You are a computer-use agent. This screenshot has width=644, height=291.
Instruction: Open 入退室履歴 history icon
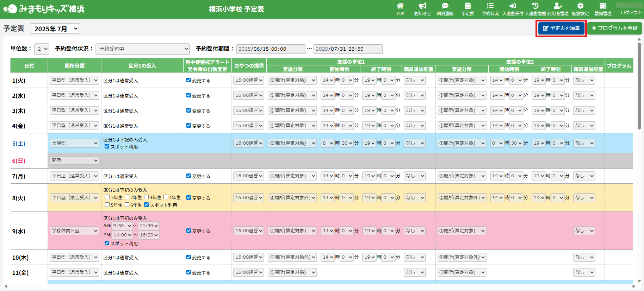tap(535, 6)
